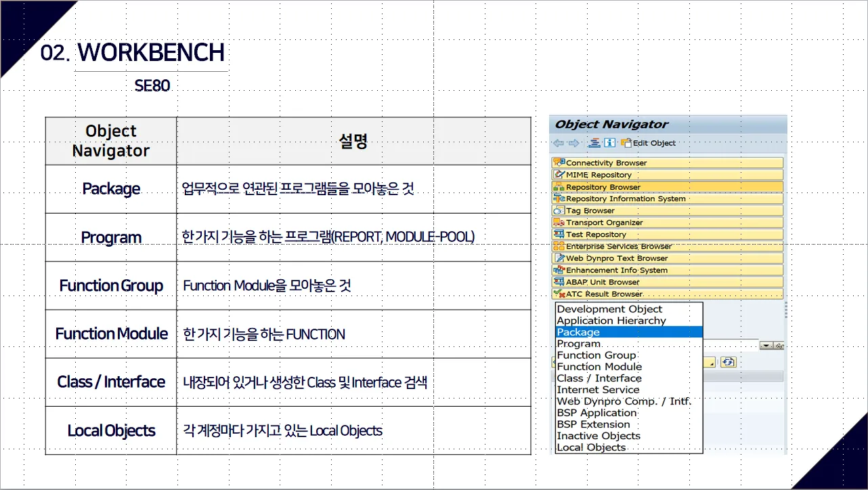This screenshot has width=868, height=490.
Task: Select Local Objects from the dropdown list
Action: pos(590,447)
